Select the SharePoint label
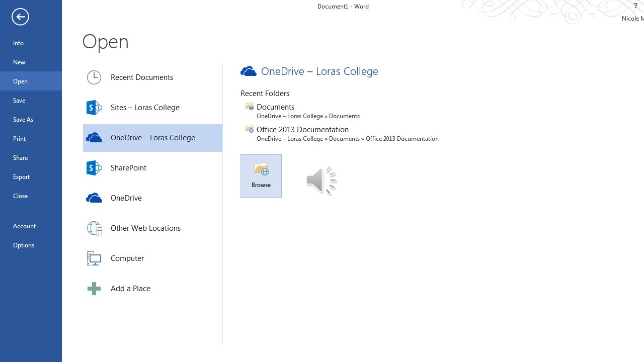Screen dimensions: 644x362 (x=128, y=168)
